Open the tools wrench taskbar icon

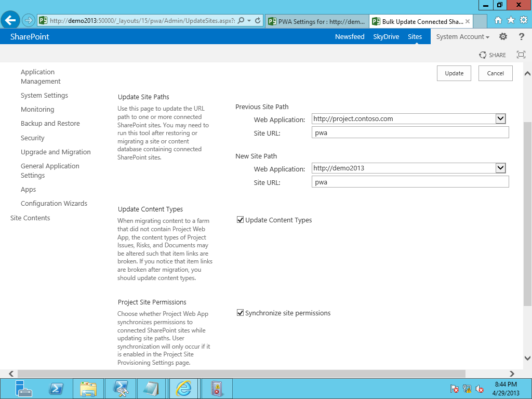coord(121,389)
